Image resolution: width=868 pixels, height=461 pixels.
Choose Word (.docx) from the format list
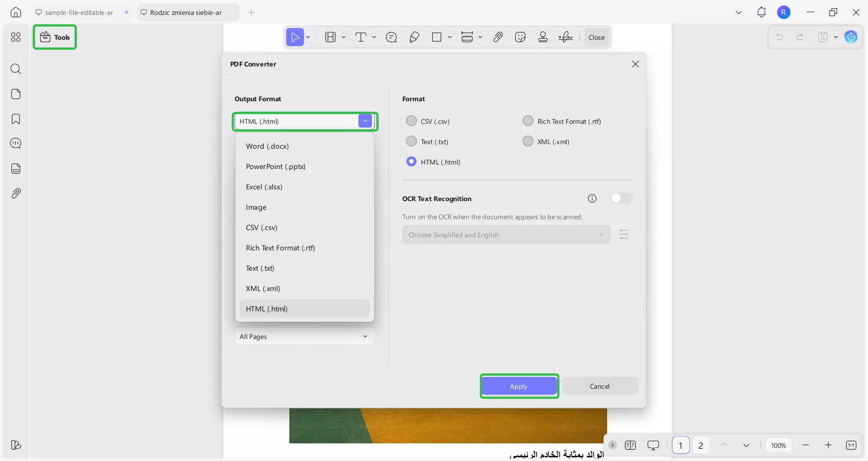[305, 146]
